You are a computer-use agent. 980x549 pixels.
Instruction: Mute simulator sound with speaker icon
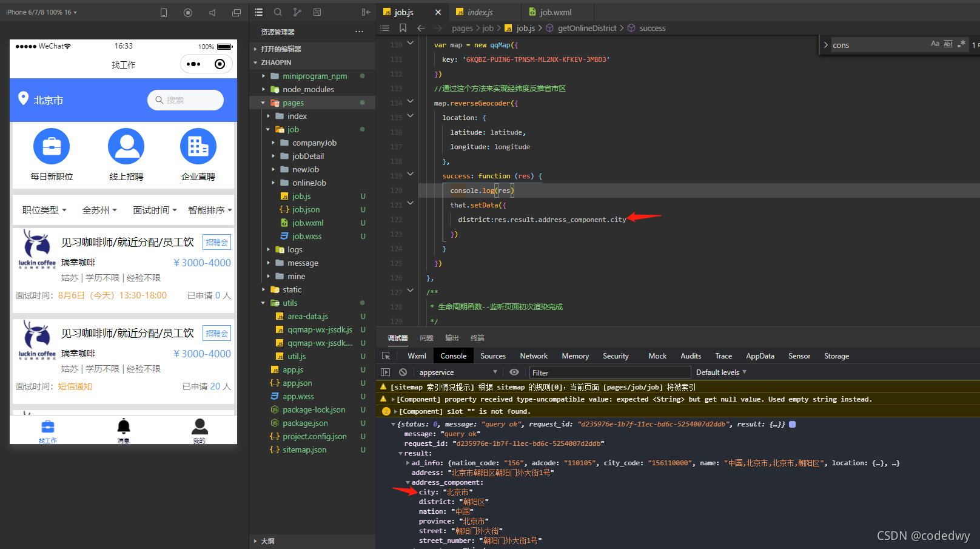tap(212, 12)
